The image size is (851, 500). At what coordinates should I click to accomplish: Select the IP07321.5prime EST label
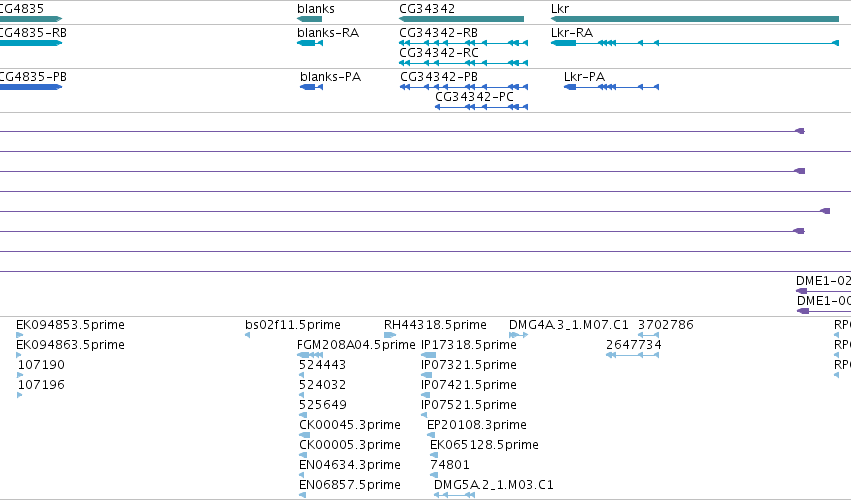pos(469,365)
